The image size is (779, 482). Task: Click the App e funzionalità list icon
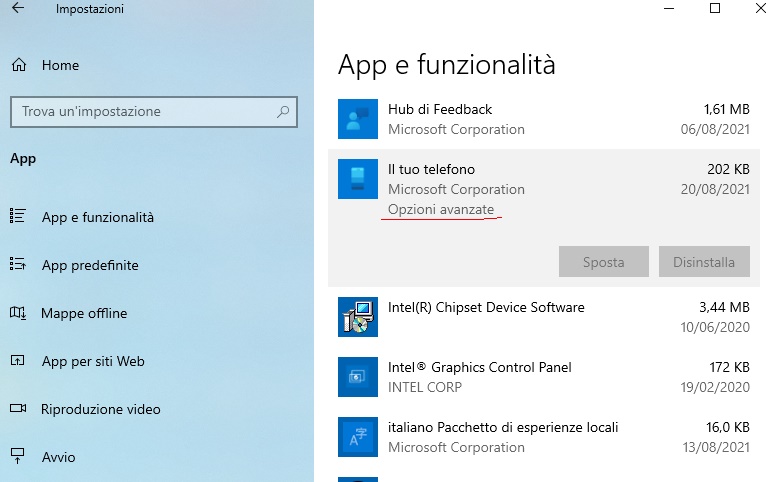click(x=18, y=216)
